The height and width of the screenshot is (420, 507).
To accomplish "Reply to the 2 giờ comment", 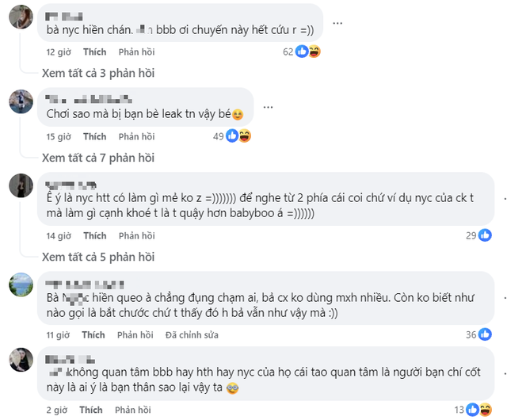I will coord(132,410).
